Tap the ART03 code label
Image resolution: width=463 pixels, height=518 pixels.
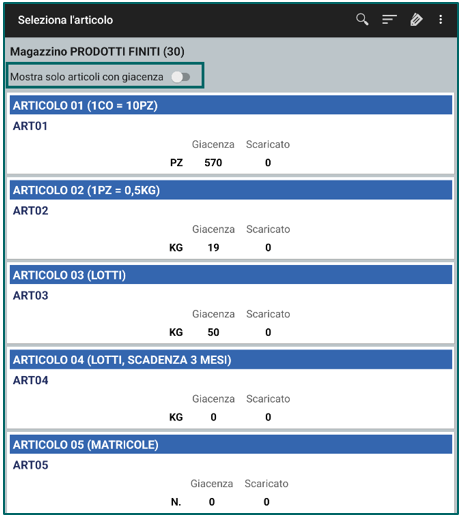pyautogui.click(x=31, y=295)
